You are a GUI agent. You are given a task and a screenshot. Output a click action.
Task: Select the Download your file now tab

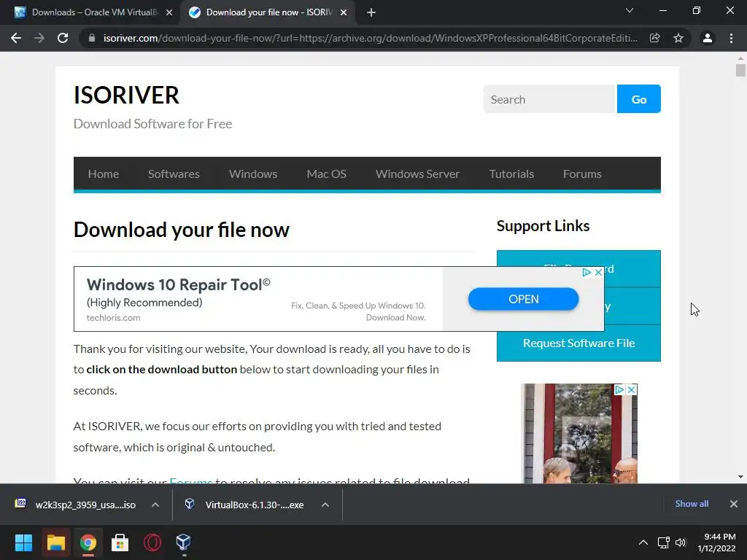pos(269,12)
